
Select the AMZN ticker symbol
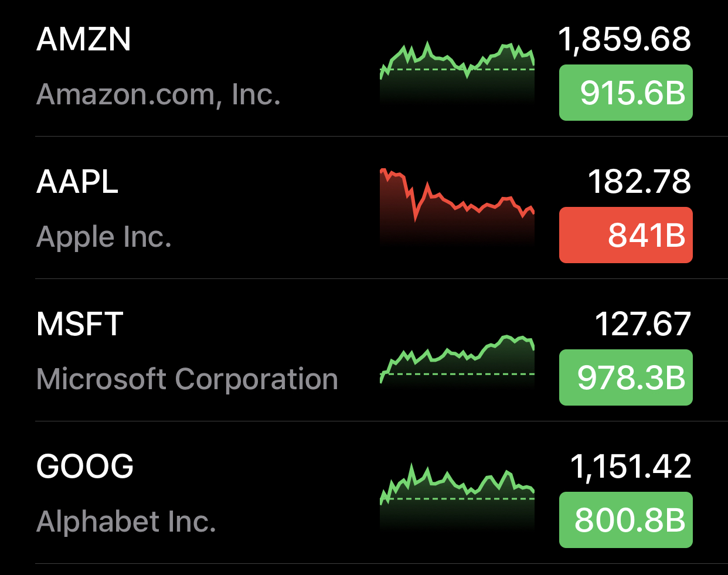coord(84,40)
